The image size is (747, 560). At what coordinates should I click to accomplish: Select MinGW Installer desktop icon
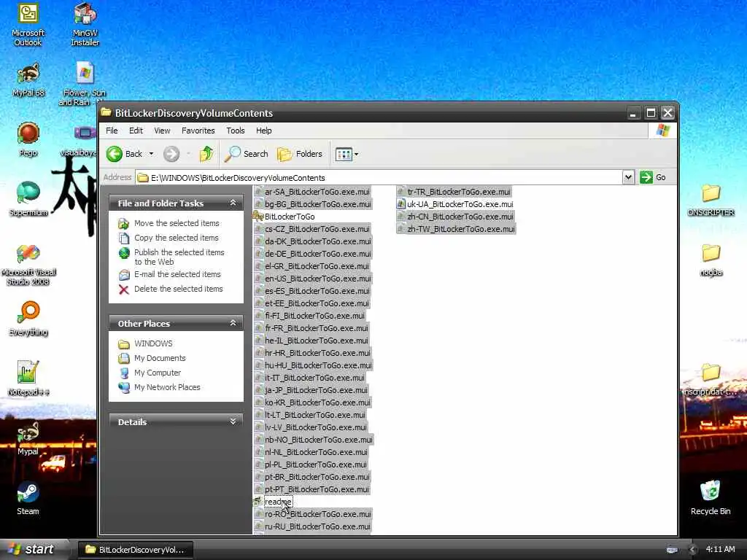85,25
